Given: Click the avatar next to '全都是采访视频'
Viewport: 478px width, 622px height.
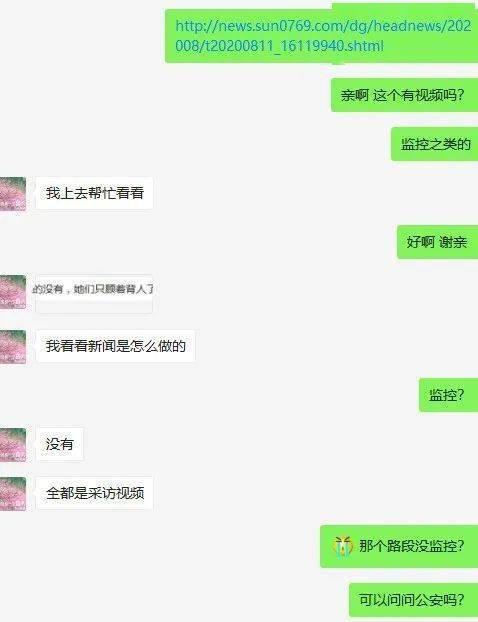Looking at the screenshot, I should (x=13, y=493).
